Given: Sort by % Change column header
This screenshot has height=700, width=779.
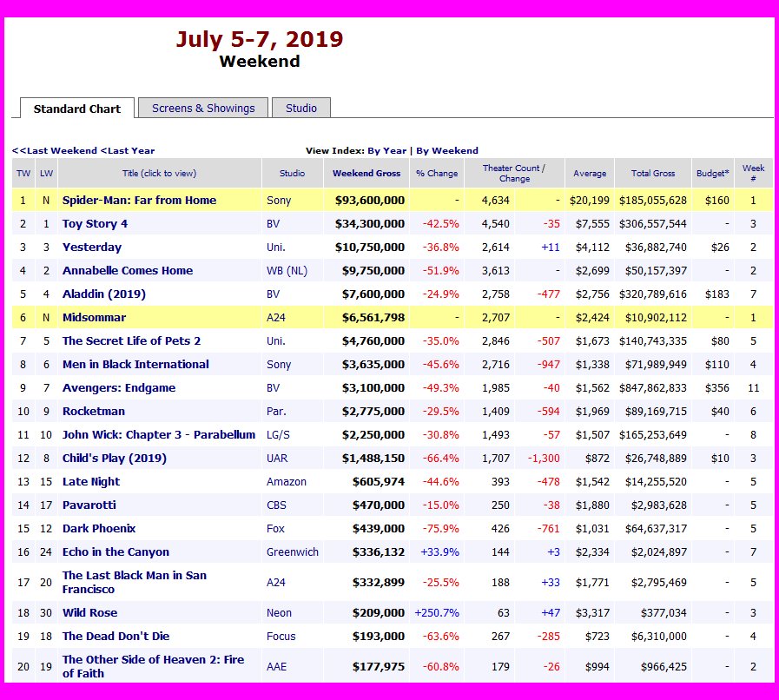Looking at the screenshot, I should [x=437, y=174].
